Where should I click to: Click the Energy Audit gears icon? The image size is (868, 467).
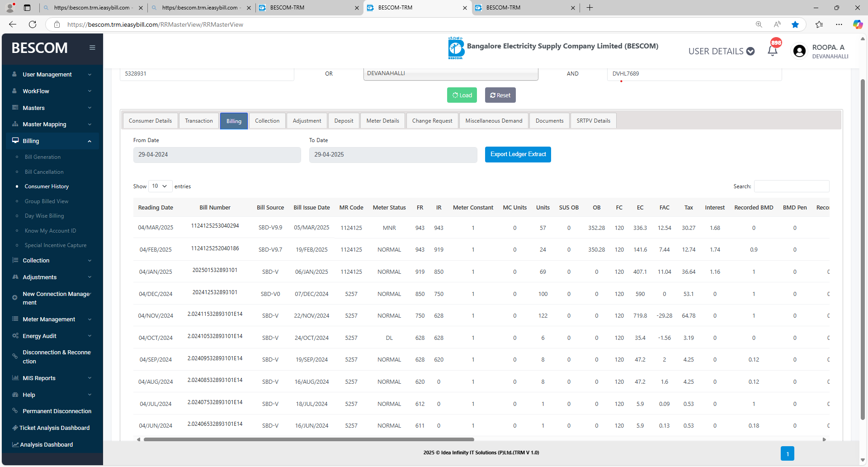tap(15, 336)
